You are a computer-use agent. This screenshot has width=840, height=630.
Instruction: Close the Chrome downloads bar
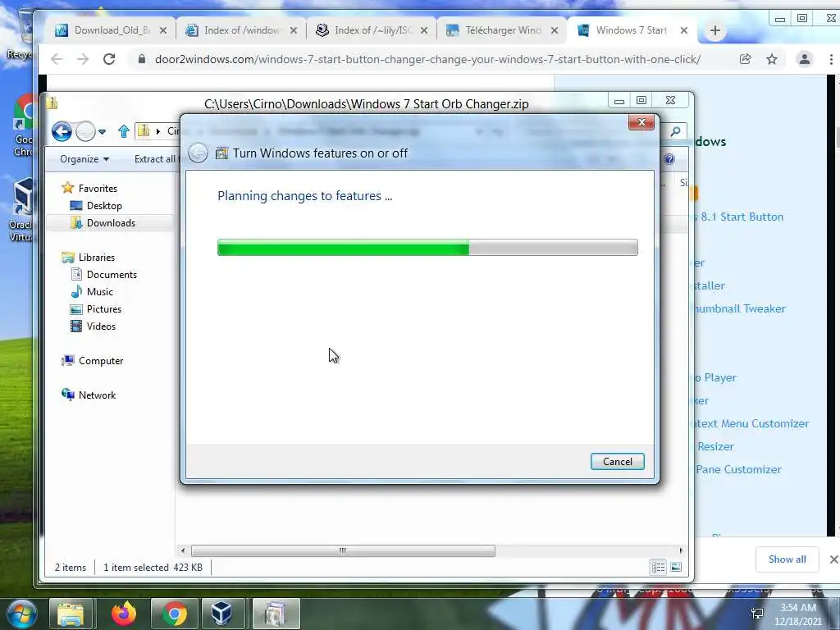tap(833, 559)
